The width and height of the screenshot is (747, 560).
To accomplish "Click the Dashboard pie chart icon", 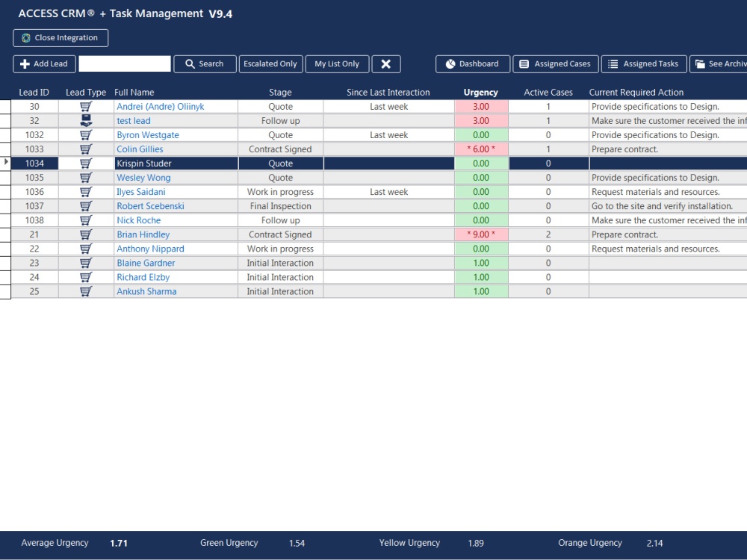I will coord(451,63).
